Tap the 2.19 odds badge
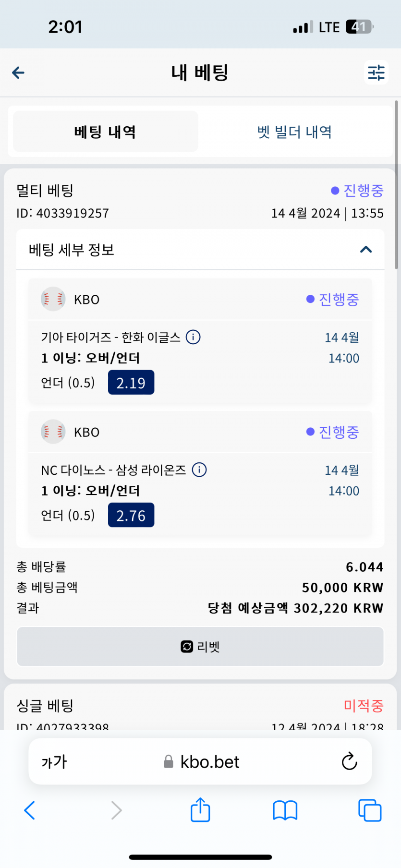This screenshot has width=401, height=868. click(x=131, y=383)
